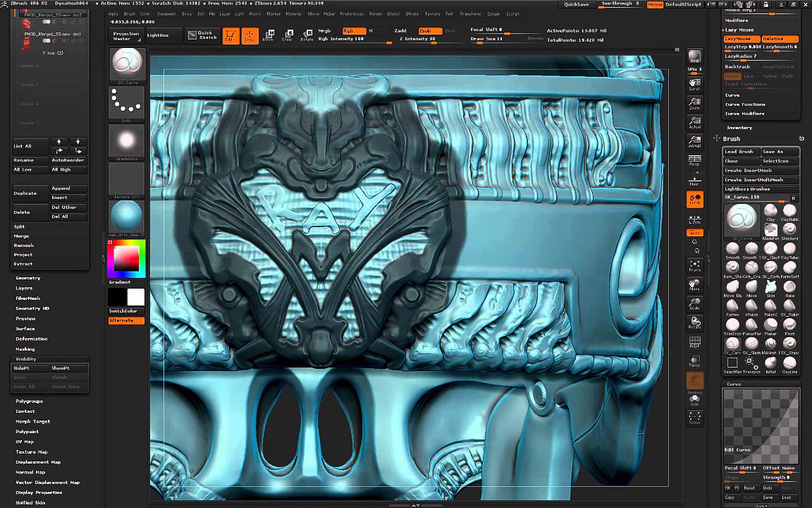Toggle the XYZ rotation mode

pos(694,233)
